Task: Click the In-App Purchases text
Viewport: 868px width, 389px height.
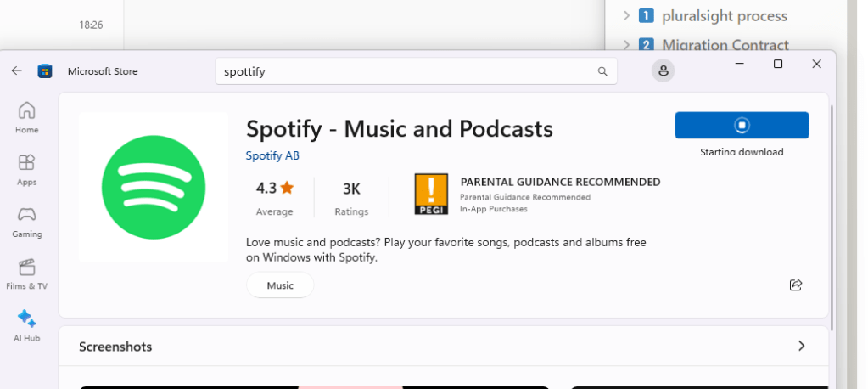Action: tap(493, 209)
